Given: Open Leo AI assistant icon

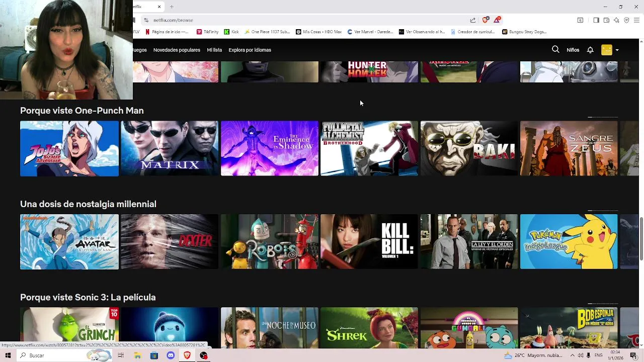Looking at the screenshot, I should point(616,20).
